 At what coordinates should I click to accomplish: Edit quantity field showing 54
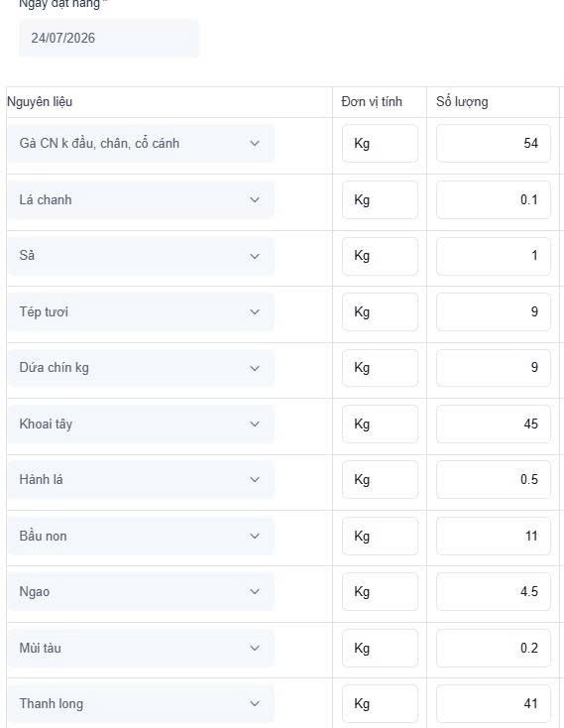point(494,144)
